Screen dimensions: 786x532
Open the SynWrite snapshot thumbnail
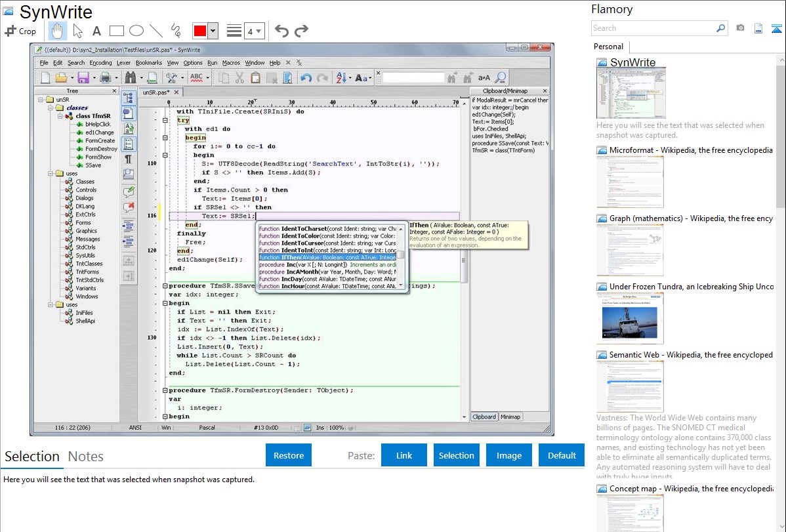(x=631, y=92)
